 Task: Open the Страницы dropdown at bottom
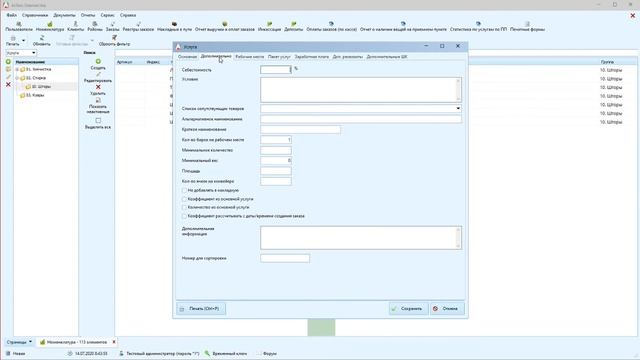[19, 342]
